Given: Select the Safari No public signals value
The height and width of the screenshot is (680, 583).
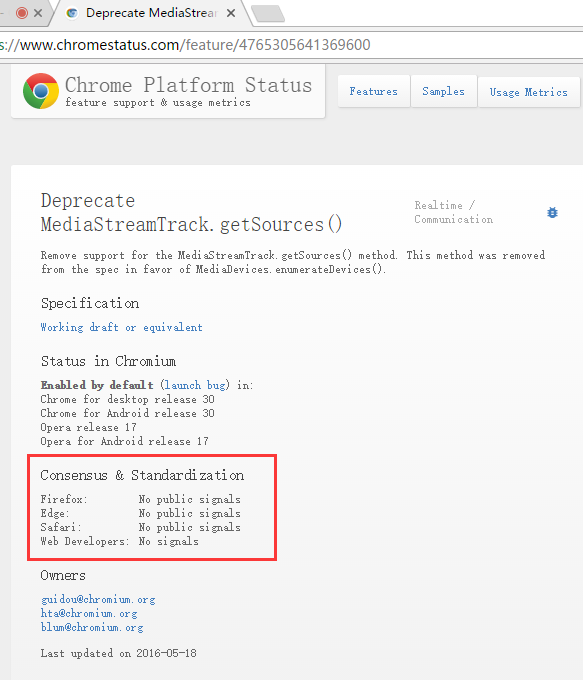Looking at the screenshot, I should click(x=190, y=527).
